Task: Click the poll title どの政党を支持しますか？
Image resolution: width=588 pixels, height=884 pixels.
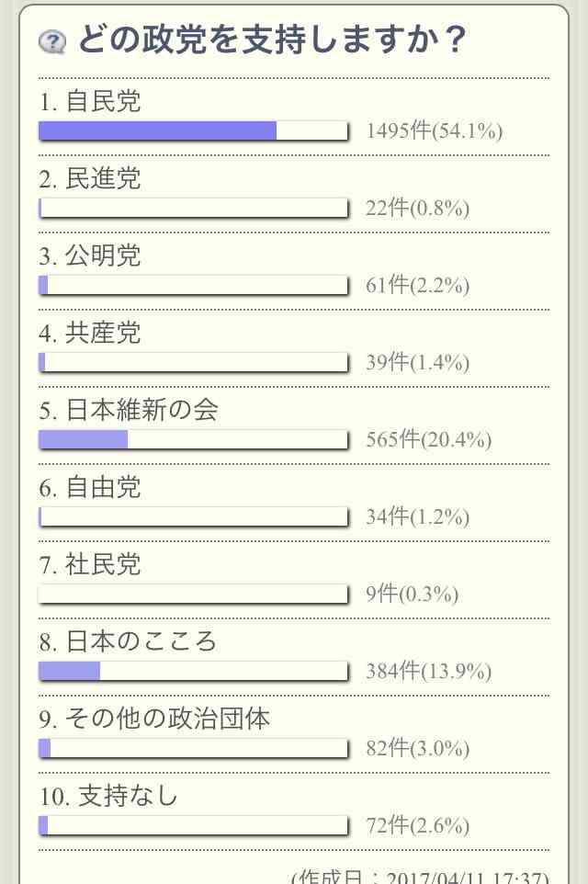Action: coord(272,40)
